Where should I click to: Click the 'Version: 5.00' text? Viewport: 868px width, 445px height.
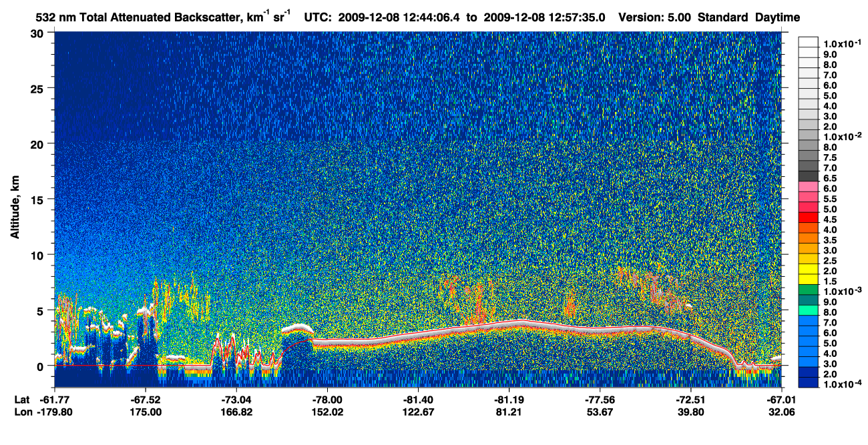point(656,17)
